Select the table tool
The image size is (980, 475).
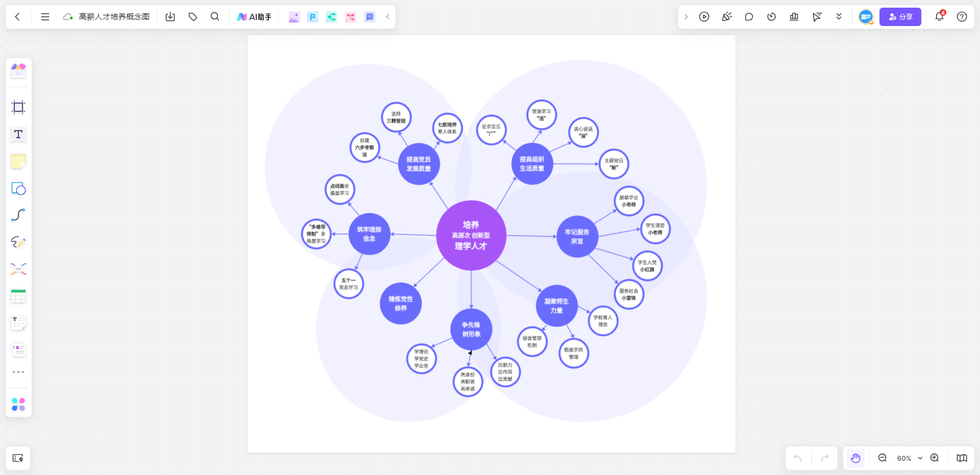pos(18,296)
